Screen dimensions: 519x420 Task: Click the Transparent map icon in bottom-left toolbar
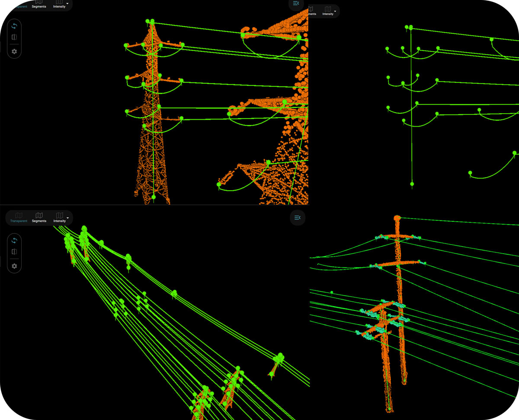(19, 218)
